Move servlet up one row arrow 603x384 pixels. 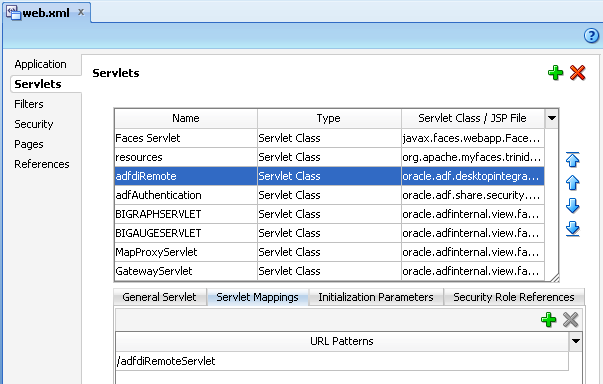pyautogui.click(x=573, y=183)
